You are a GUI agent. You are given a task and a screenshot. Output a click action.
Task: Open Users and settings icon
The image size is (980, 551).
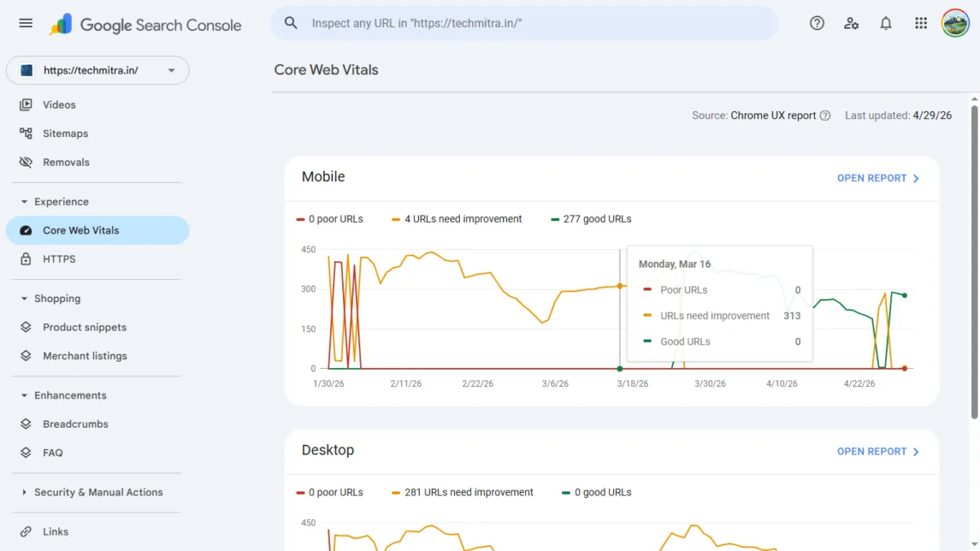(852, 23)
